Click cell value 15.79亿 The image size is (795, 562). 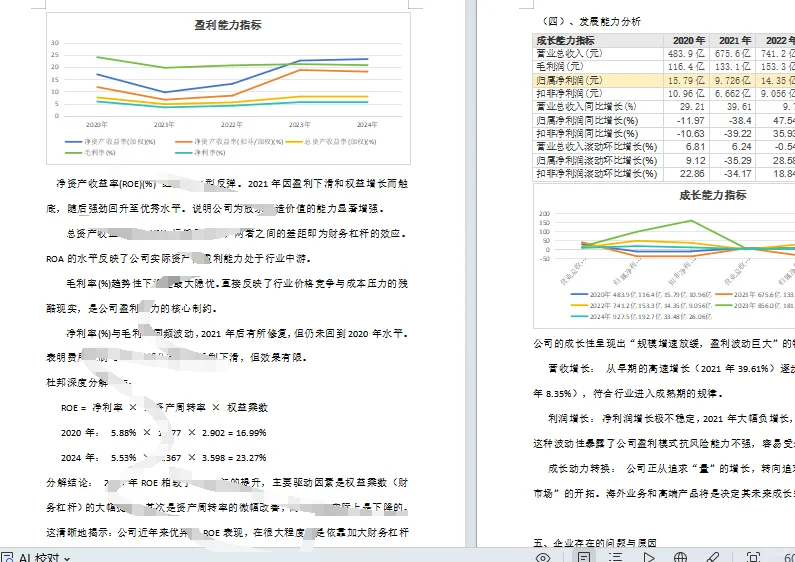[x=686, y=80]
